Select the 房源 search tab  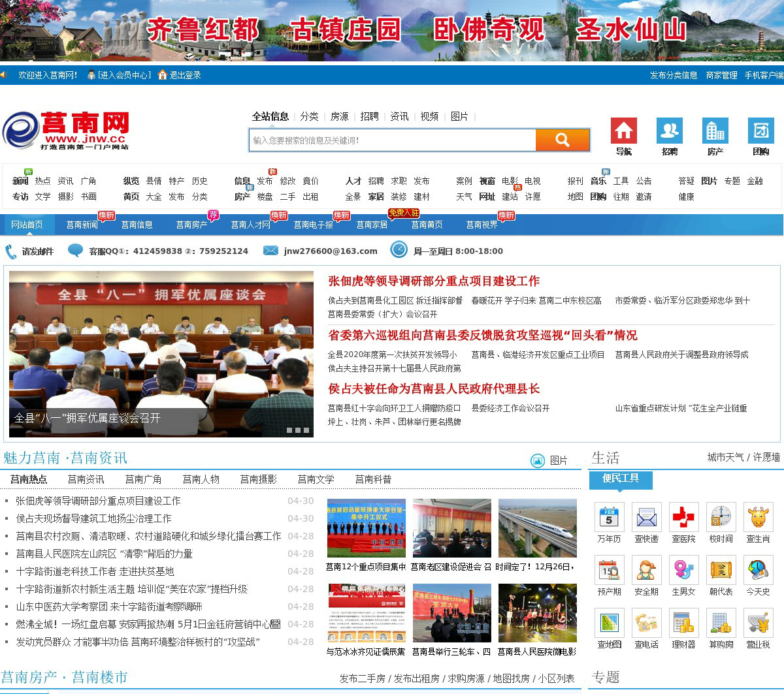pyautogui.click(x=340, y=116)
